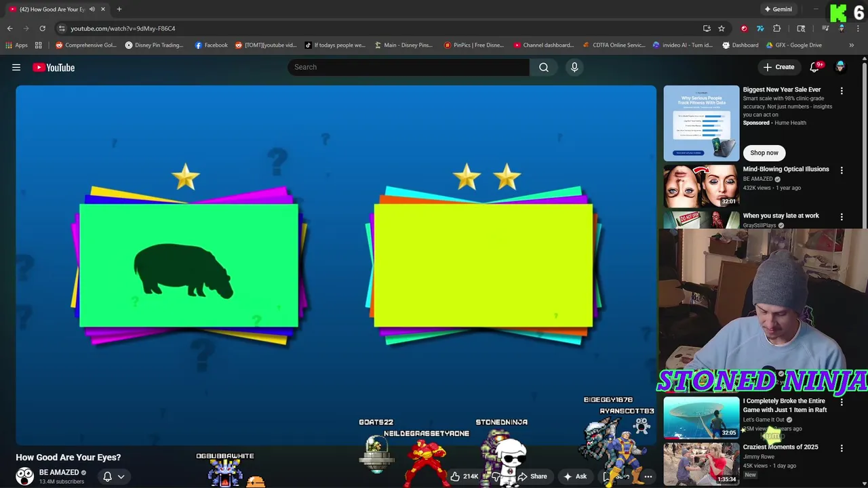Viewport: 868px width, 488px height.
Task: Open Channel dashboard bookmark
Action: tap(544, 45)
